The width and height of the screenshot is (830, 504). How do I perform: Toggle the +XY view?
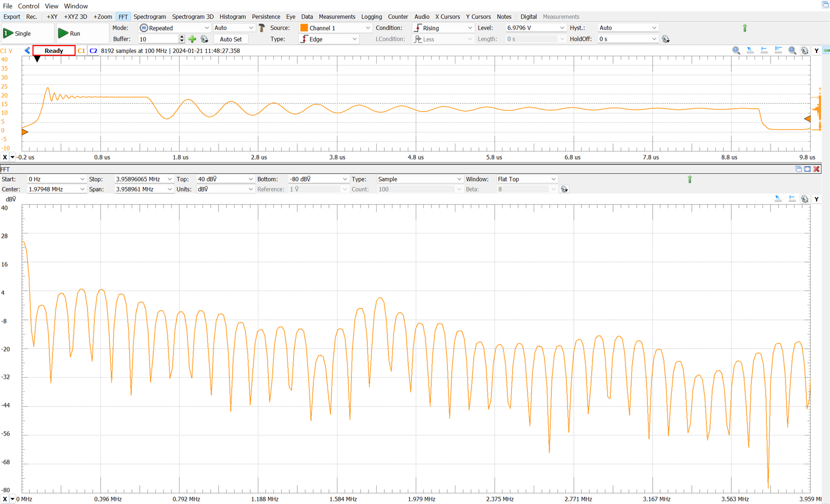pyautogui.click(x=52, y=17)
